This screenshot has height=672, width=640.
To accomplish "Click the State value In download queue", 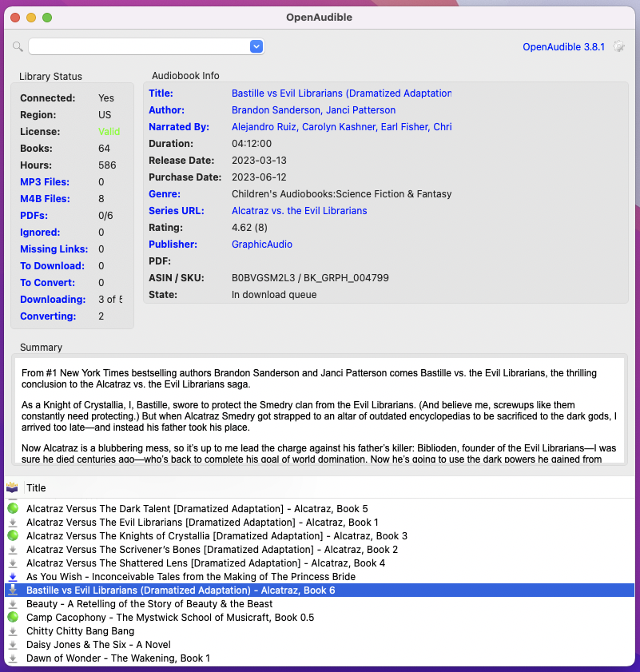I will (274, 294).
